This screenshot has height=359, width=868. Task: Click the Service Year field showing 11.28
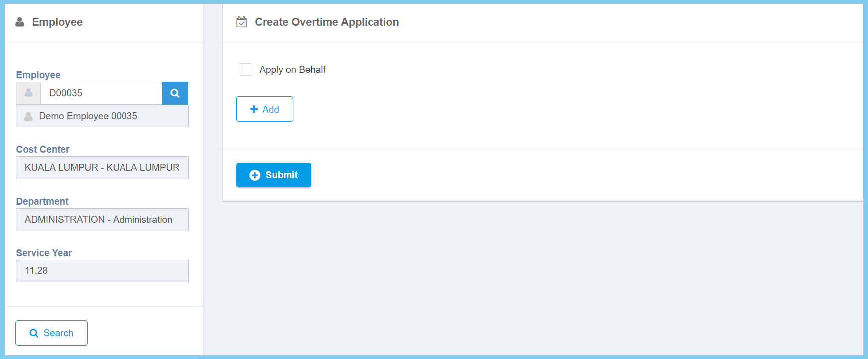tap(102, 271)
